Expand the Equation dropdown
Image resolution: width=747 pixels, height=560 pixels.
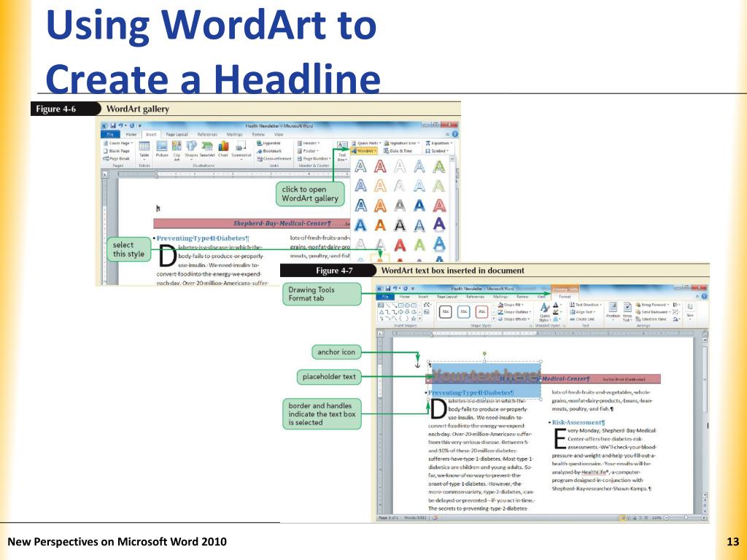pyautogui.click(x=438, y=143)
